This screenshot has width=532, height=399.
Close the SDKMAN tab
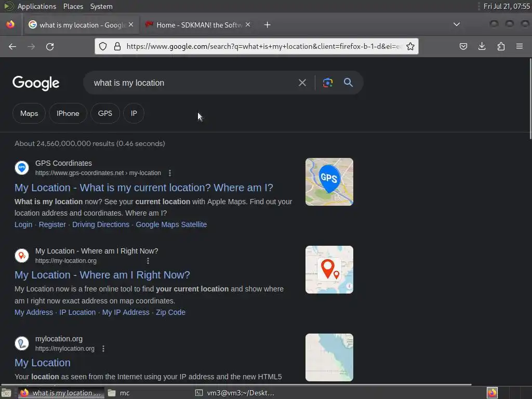(248, 24)
